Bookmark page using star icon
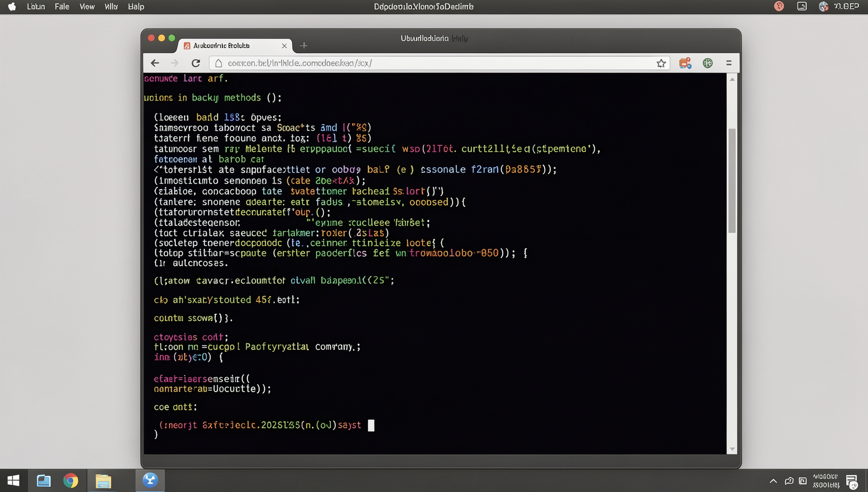 point(661,63)
